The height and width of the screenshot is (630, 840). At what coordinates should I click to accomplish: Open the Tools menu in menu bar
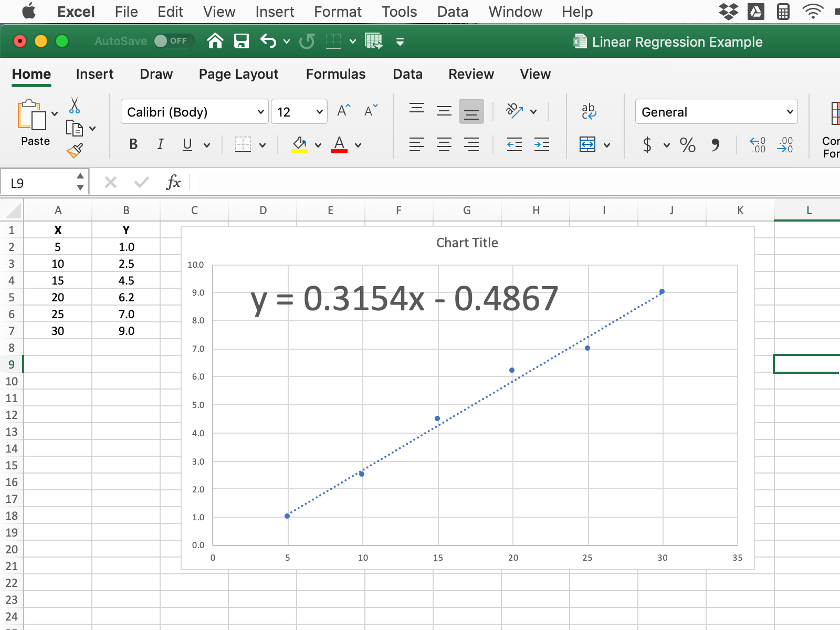(x=399, y=12)
